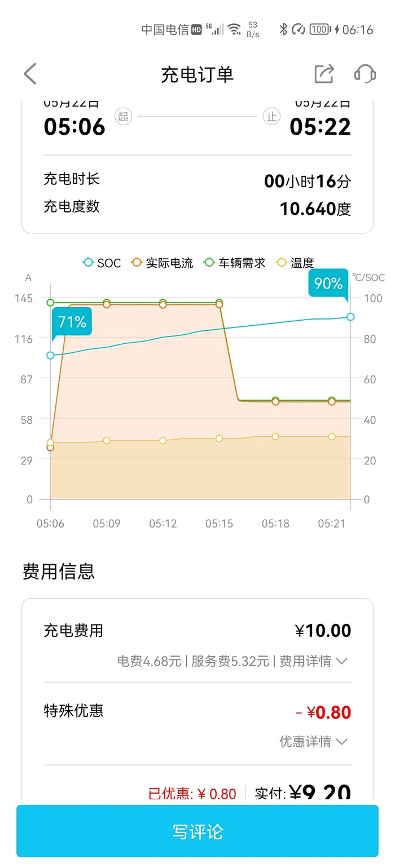The width and height of the screenshot is (395, 868).
Task: Tap the 写评论 button
Action: pyautogui.click(x=197, y=831)
